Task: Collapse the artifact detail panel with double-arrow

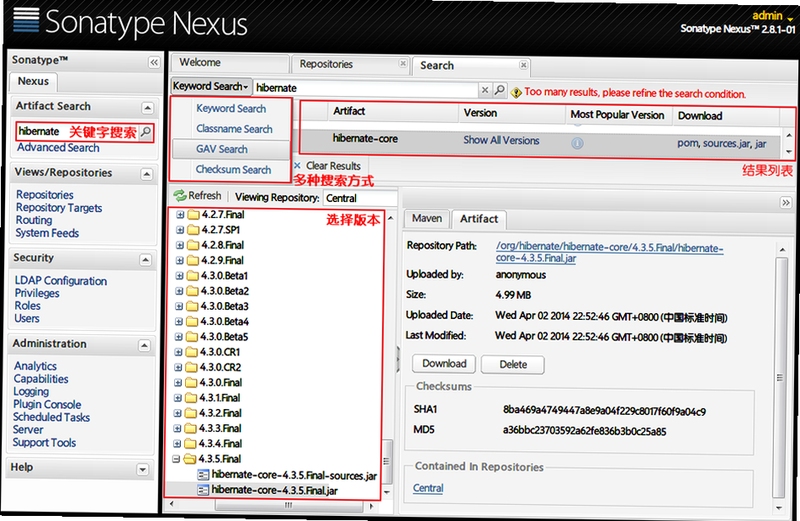Action: click(786, 203)
